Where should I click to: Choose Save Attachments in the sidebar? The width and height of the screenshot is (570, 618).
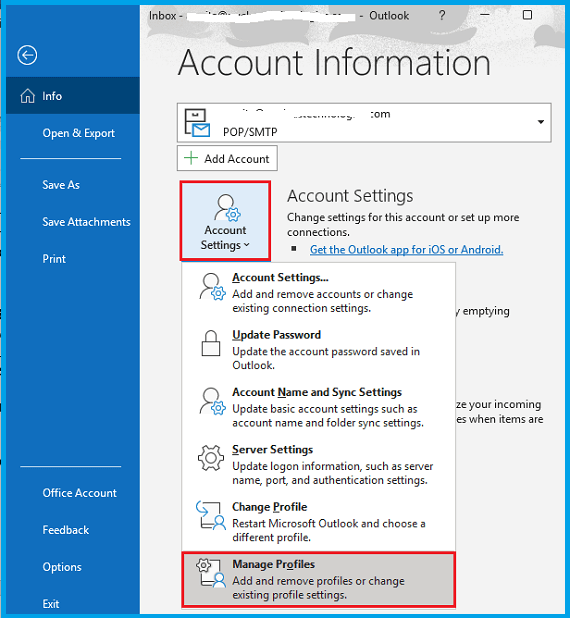coord(86,222)
